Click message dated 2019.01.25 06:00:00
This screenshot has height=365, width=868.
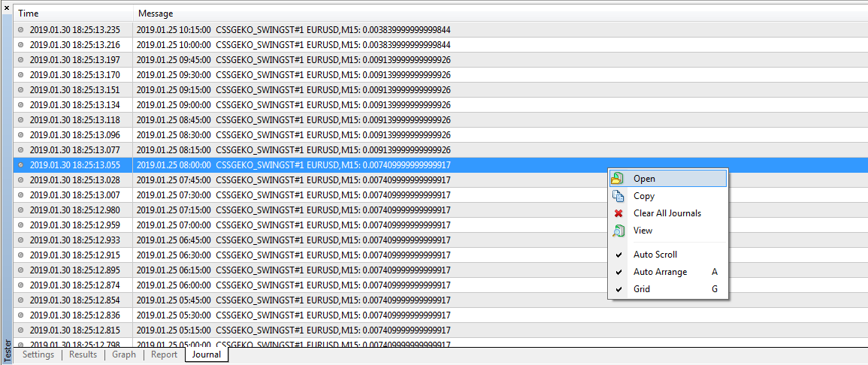pos(293,285)
